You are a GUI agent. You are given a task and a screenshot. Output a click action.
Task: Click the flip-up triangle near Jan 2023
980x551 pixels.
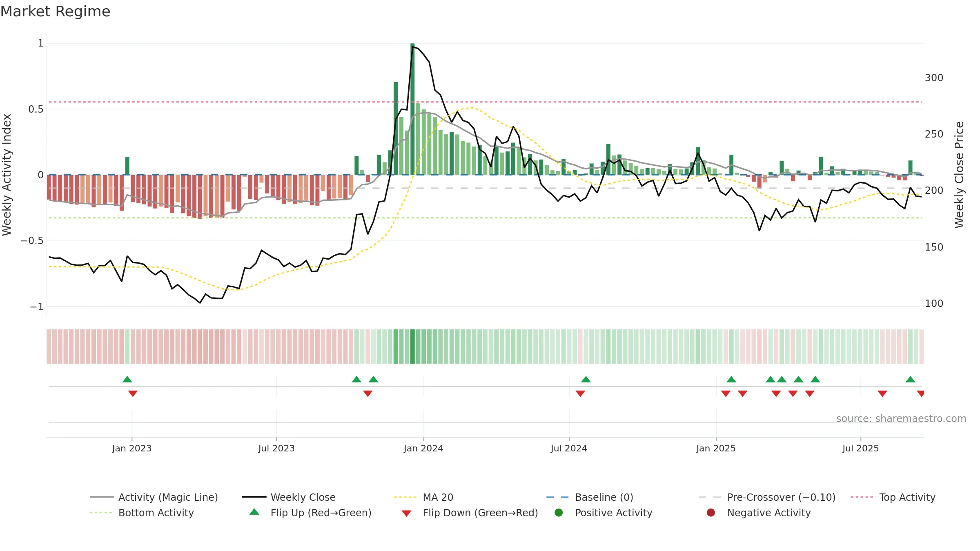pyautogui.click(x=127, y=379)
